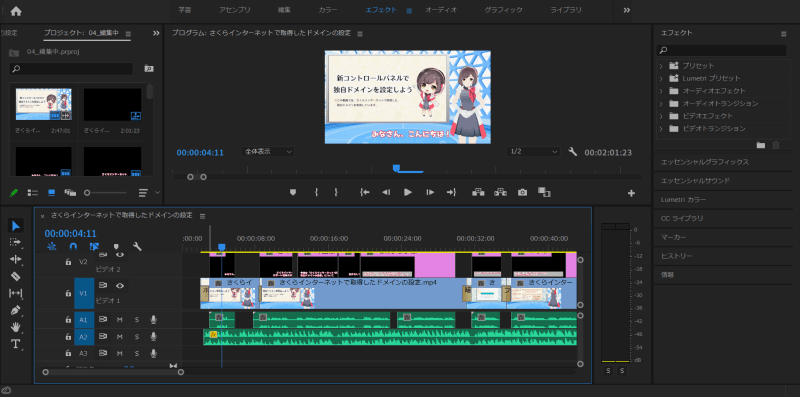800x397 pixels.
Task: Click the project thumbnail zoom slider
Action: click(106, 193)
